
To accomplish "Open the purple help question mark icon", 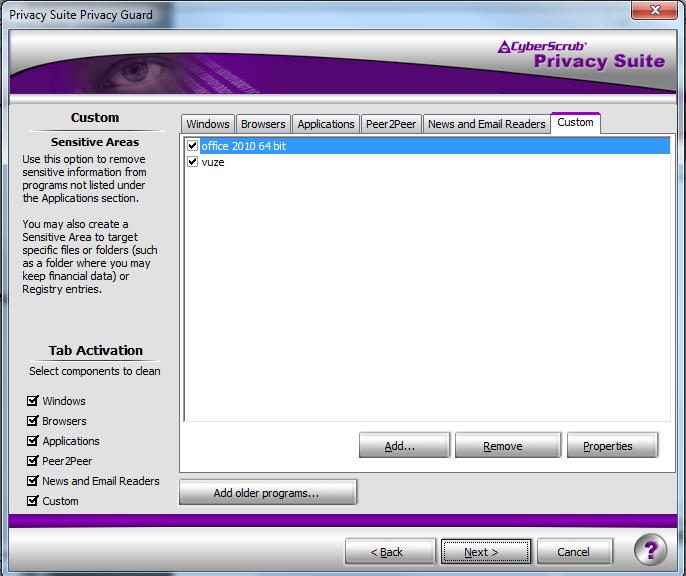I will [x=651, y=550].
